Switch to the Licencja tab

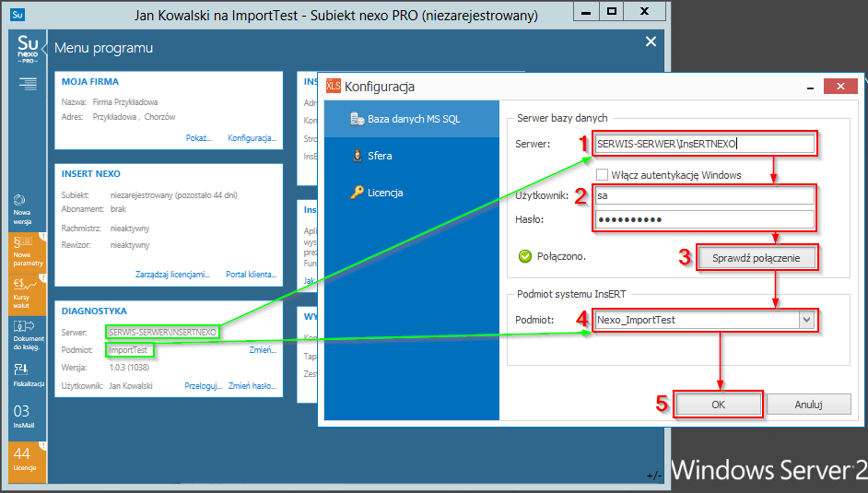pos(412,193)
